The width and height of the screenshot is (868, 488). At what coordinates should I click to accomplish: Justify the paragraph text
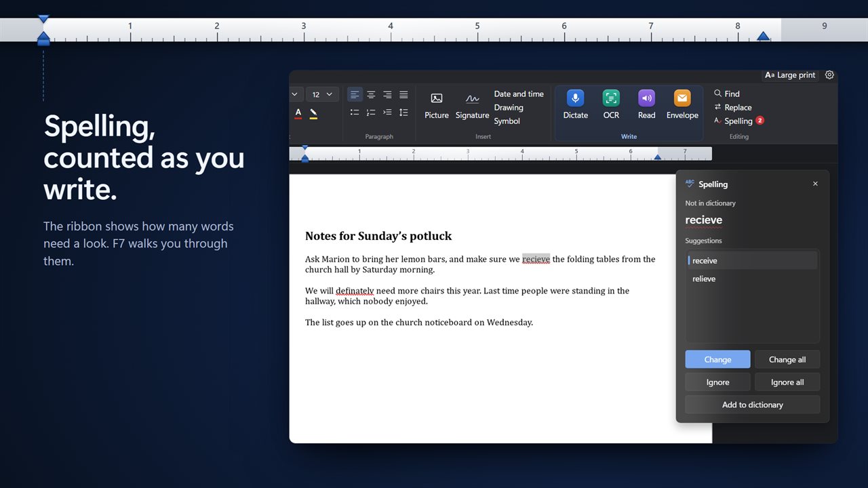pyautogui.click(x=403, y=95)
